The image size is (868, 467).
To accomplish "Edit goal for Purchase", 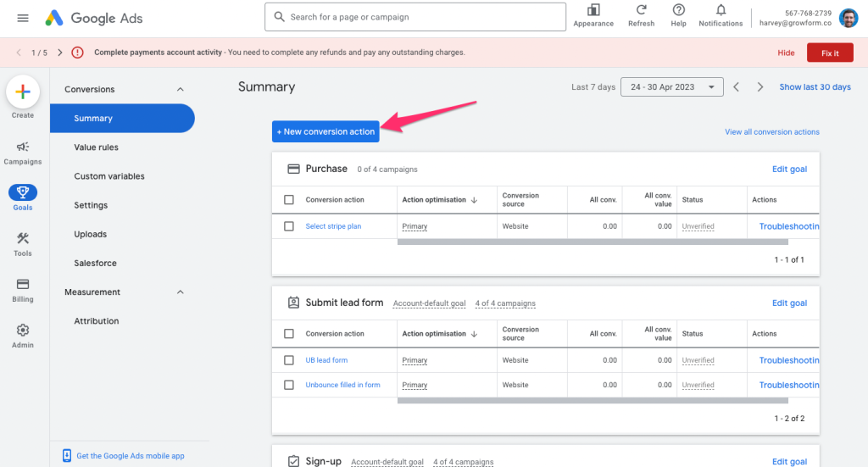I will 789,170.
